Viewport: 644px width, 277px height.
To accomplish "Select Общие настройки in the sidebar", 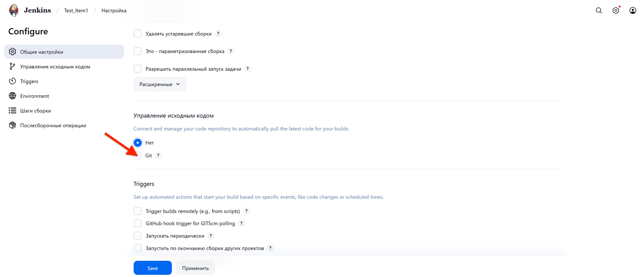I will click(41, 52).
